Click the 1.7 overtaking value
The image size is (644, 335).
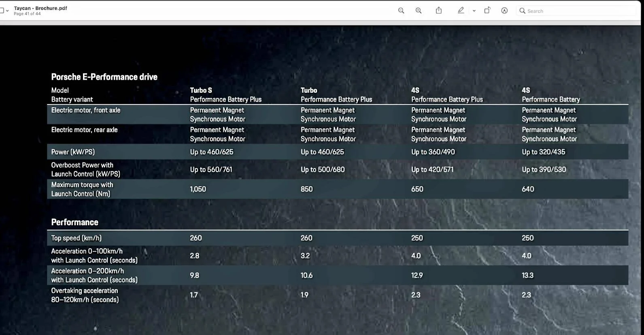[x=194, y=295]
